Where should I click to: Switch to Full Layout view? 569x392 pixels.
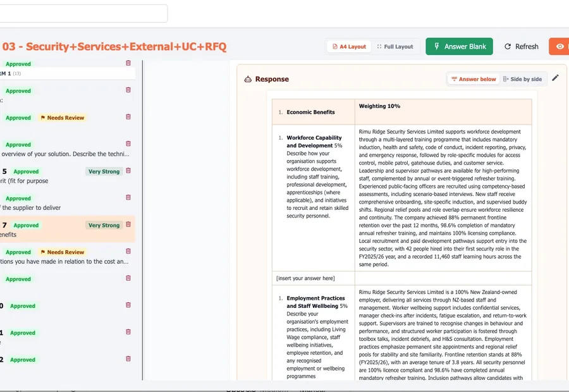(395, 46)
